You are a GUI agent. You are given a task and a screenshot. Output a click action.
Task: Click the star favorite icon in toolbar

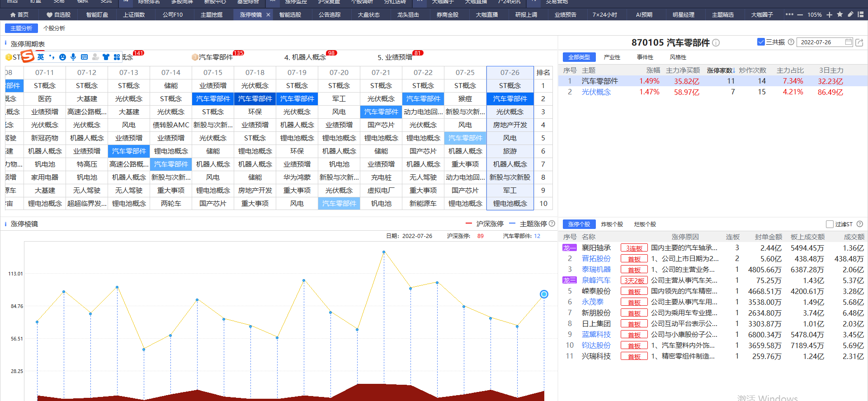(x=840, y=14)
